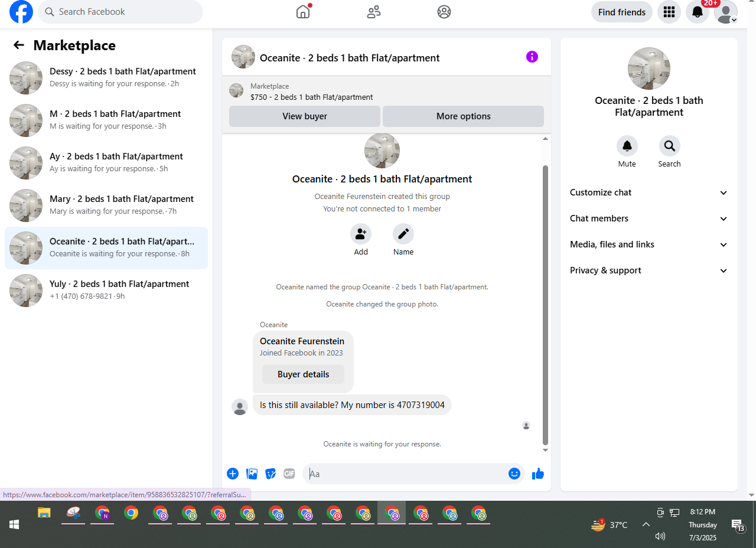The image size is (756, 548).
Task: Open the volume control in system tray
Action: coord(660,536)
